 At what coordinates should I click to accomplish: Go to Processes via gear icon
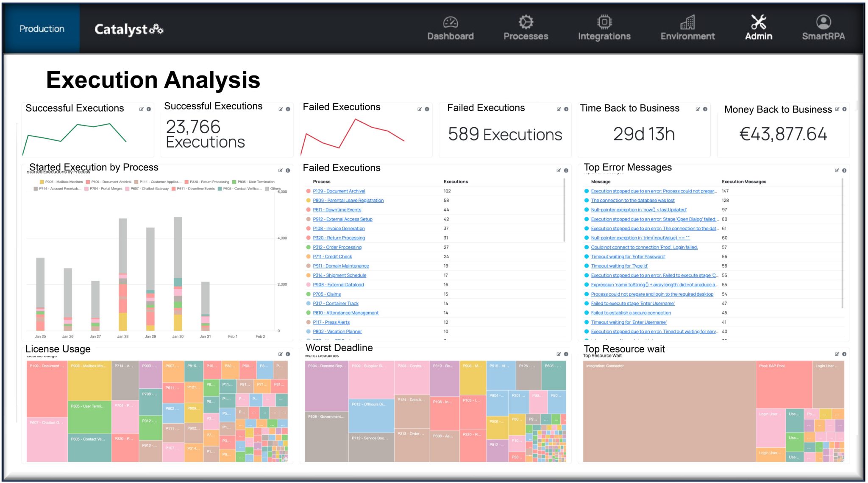526,22
